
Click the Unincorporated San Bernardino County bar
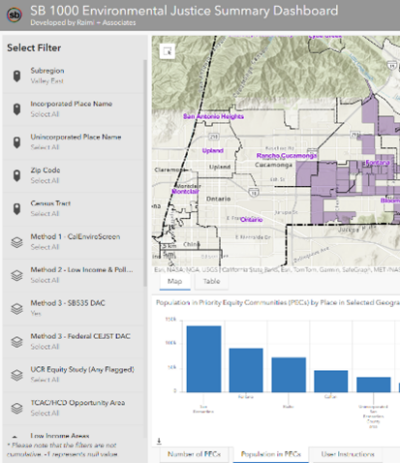point(373,385)
